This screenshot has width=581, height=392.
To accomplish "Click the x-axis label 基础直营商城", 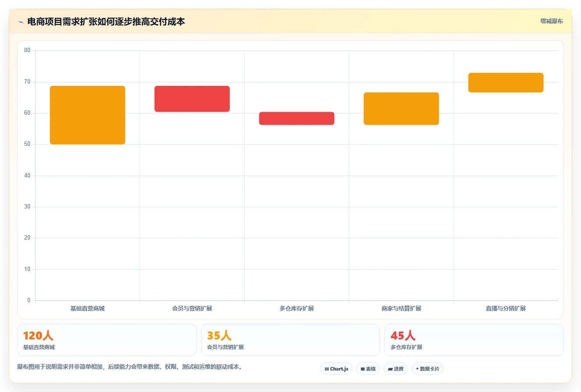I will tap(88, 308).
